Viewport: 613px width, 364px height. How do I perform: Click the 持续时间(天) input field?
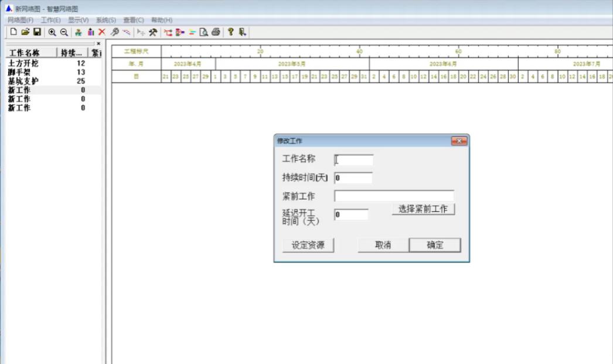(353, 178)
